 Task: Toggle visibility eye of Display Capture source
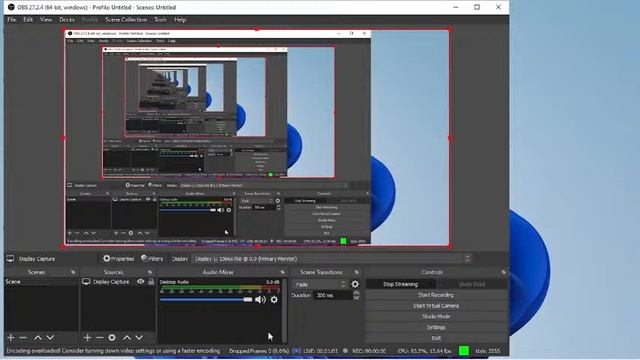(x=140, y=282)
